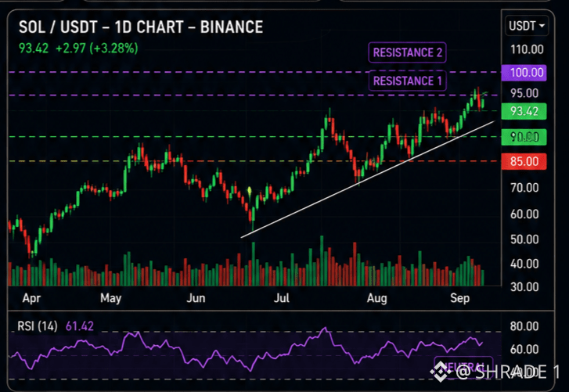Click the RSI (14) indicator label
The width and height of the screenshot is (569, 392).
point(38,326)
